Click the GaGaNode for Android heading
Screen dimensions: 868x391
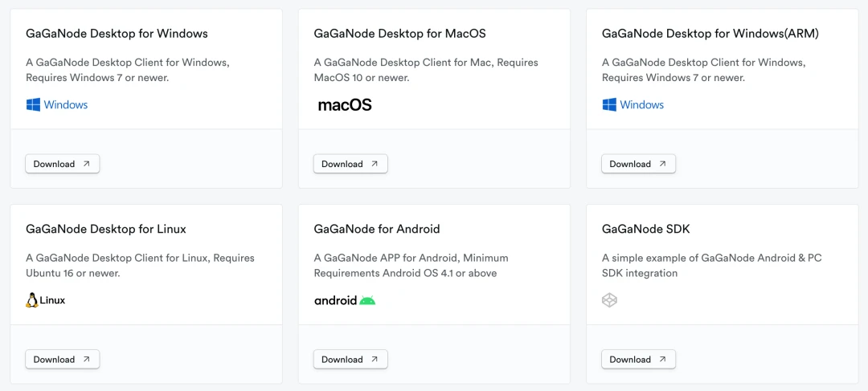377,229
